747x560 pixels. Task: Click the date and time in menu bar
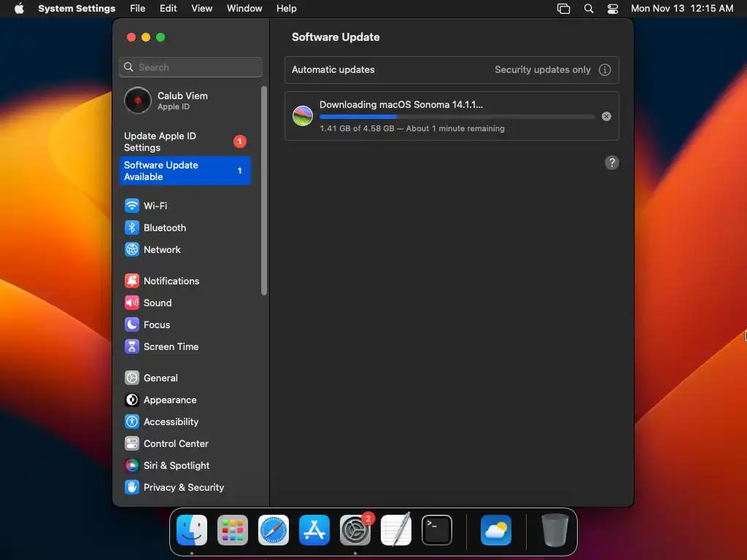(682, 9)
